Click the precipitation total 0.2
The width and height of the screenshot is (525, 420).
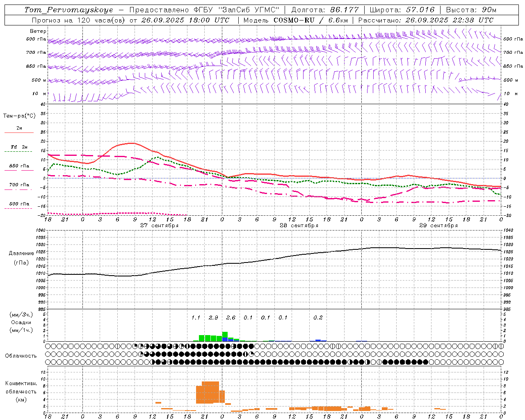(318, 317)
